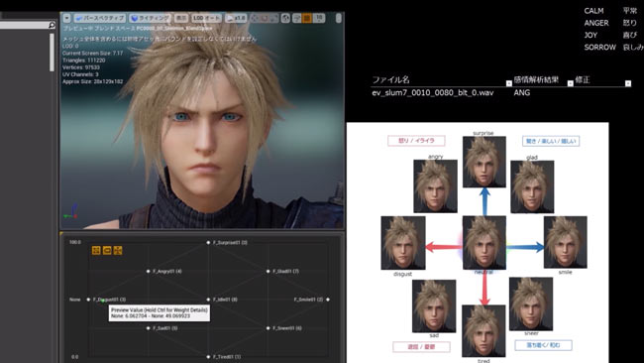This screenshot has height=363, width=644.
Task: Click the CALM legend text
Action: click(x=593, y=11)
